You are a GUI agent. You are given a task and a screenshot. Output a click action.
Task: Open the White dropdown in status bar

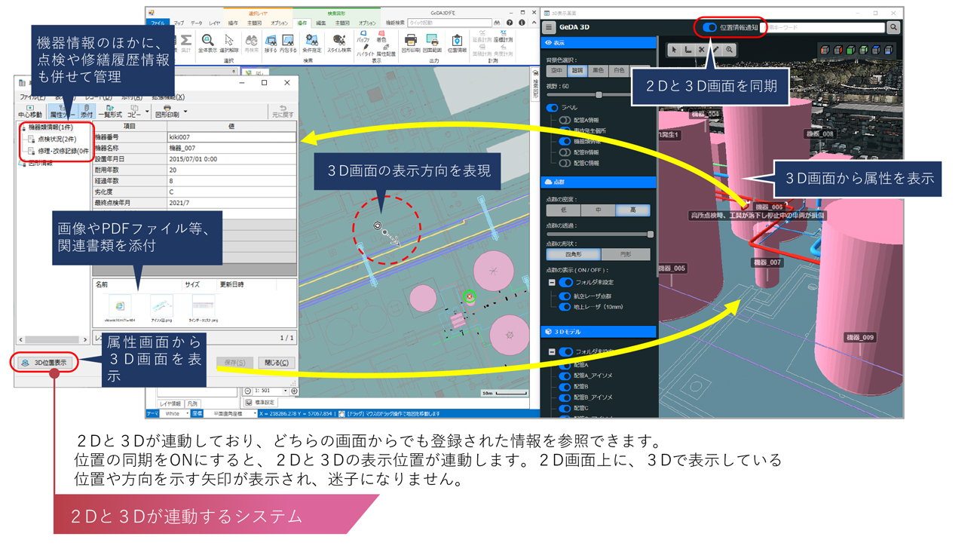[186, 413]
